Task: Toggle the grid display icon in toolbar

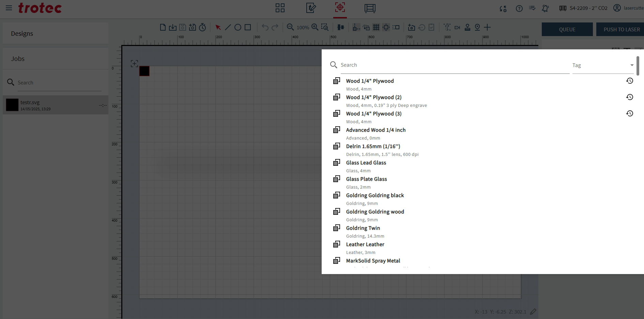Action: (376, 27)
